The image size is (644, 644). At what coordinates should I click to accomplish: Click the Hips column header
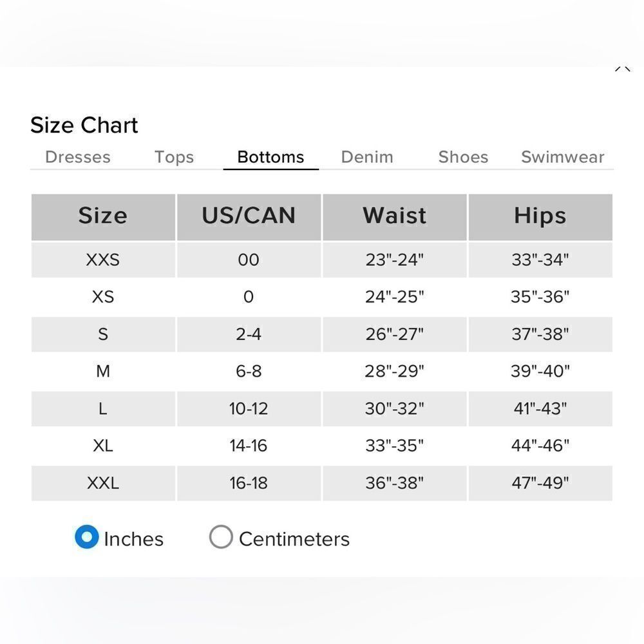point(540,217)
